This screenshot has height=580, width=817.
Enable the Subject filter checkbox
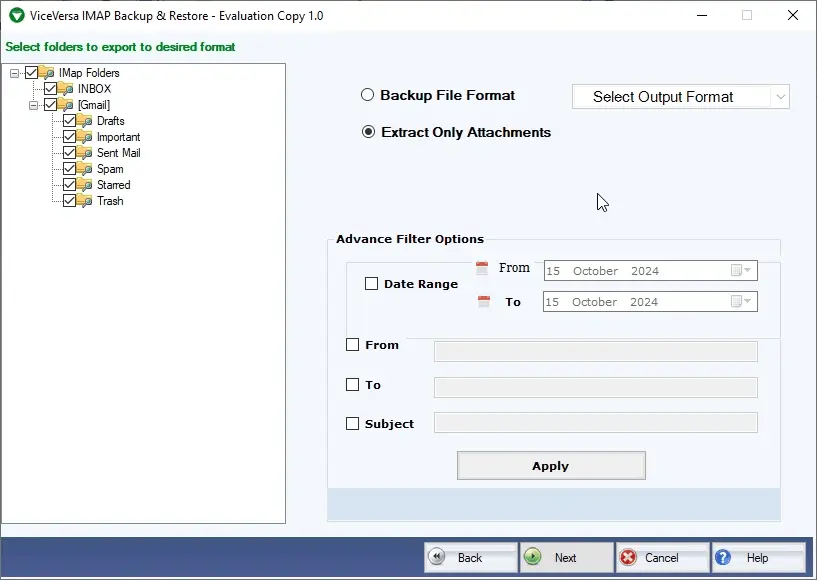tap(352, 424)
